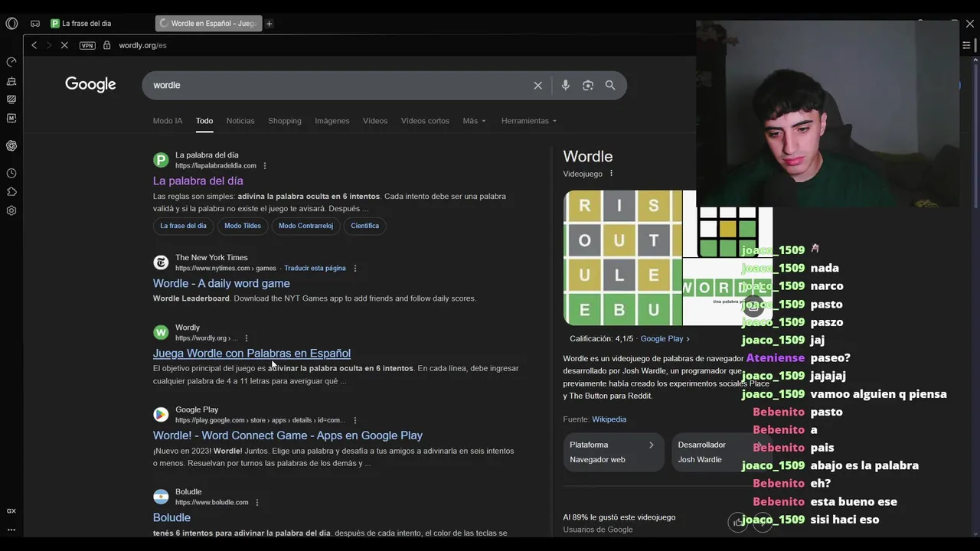Screen dimensions: 980x551
Task: Open Wordle - A daily word game link
Action: pyautogui.click(x=221, y=283)
